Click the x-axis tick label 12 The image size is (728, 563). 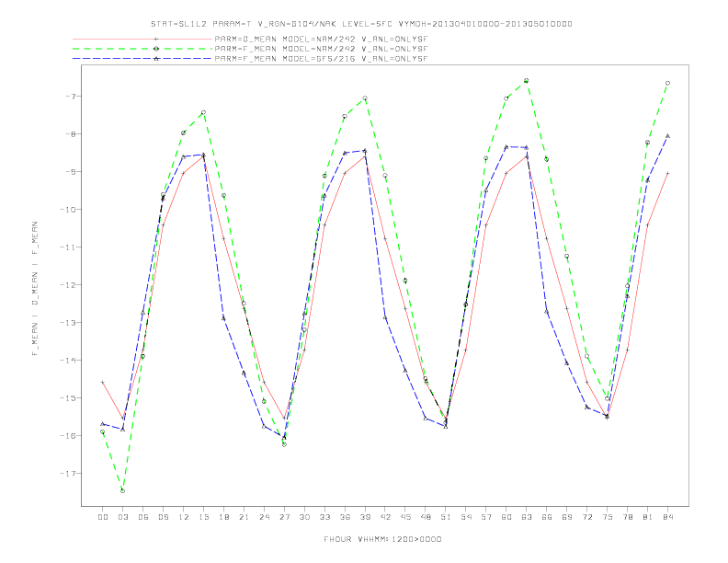tap(184, 517)
